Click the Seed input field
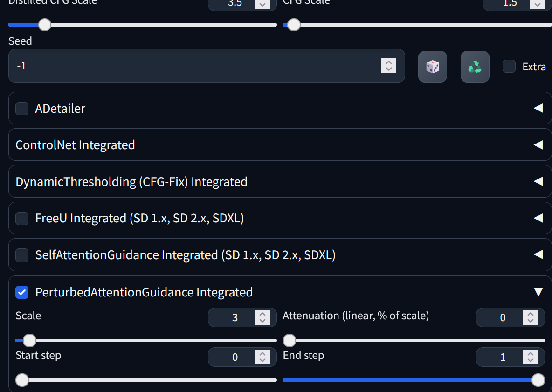 [207, 66]
